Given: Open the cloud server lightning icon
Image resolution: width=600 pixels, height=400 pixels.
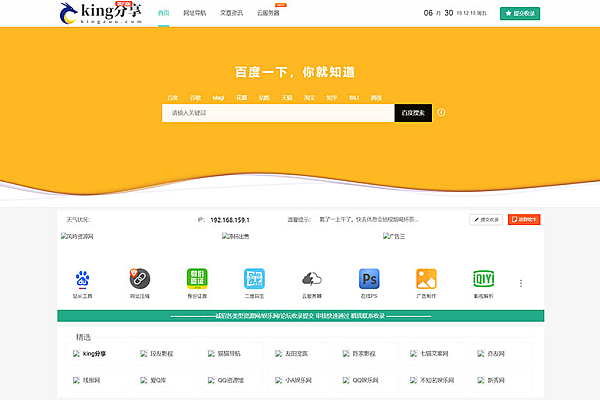Looking at the screenshot, I should (x=312, y=279).
